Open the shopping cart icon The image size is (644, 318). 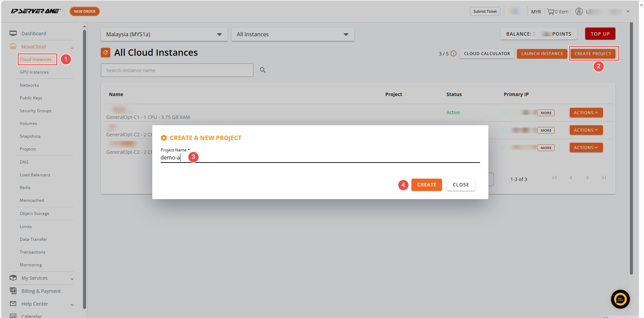[x=550, y=12]
